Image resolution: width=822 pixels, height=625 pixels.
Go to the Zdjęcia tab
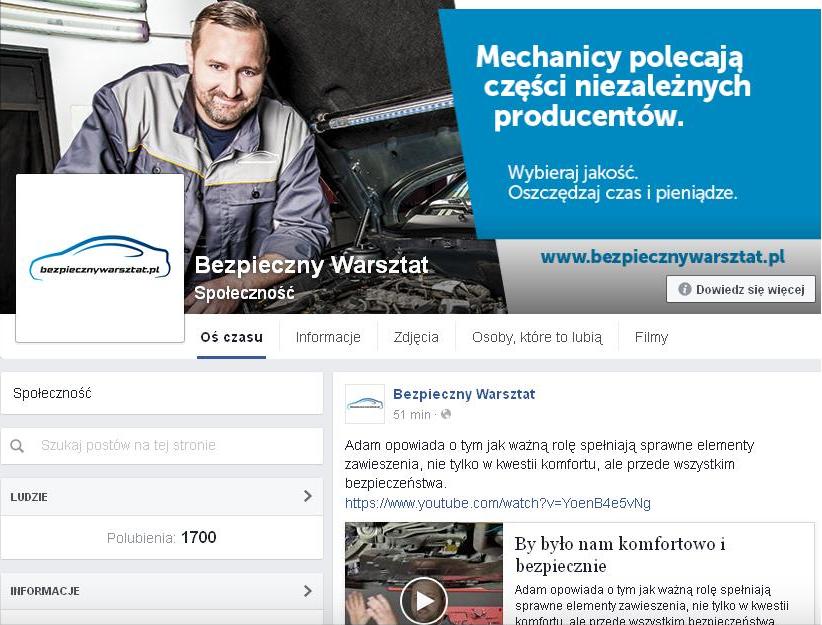click(x=416, y=337)
